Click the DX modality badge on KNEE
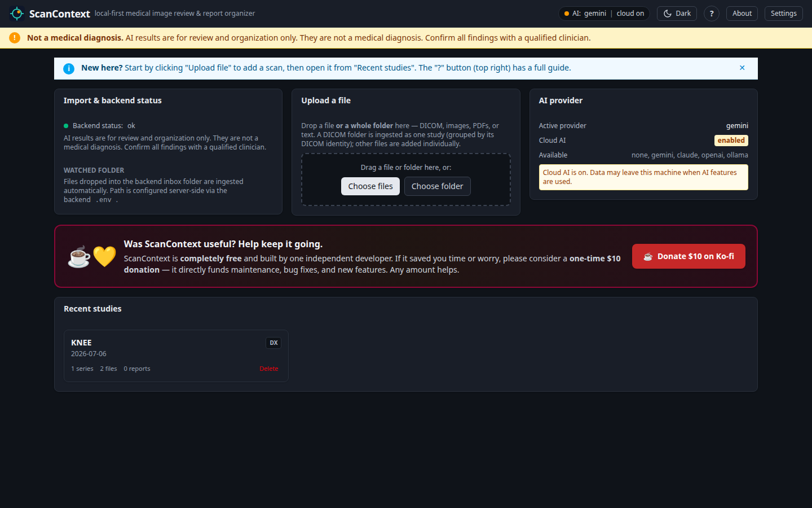The height and width of the screenshot is (508, 812). [273, 343]
